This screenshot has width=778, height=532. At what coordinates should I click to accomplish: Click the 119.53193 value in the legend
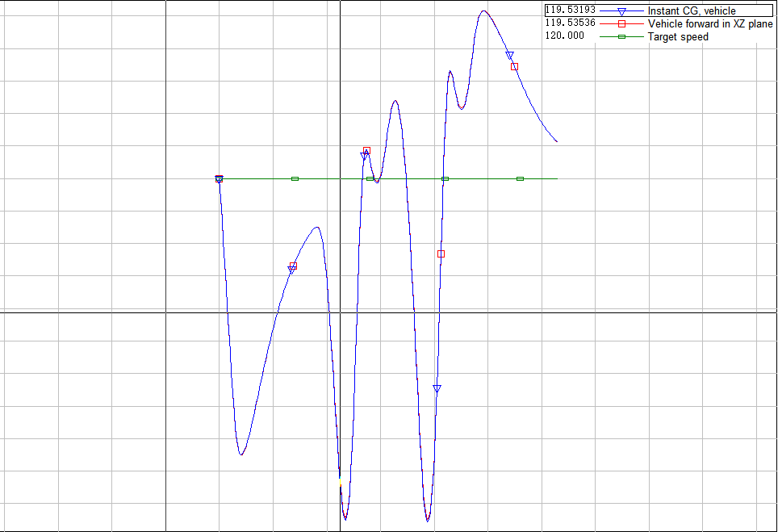(x=571, y=10)
